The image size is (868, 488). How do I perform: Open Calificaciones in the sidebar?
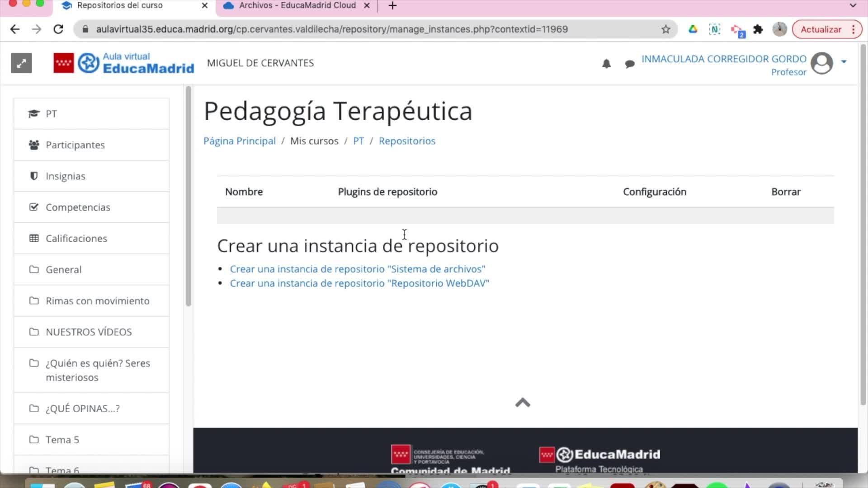(x=76, y=239)
